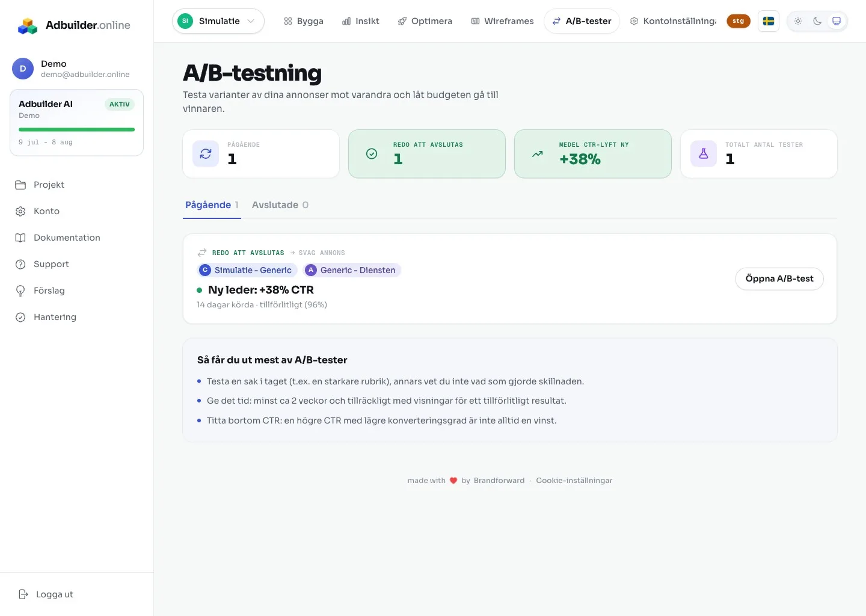
Task: Click the Pågående refresh arrows icon
Action: (206, 154)
